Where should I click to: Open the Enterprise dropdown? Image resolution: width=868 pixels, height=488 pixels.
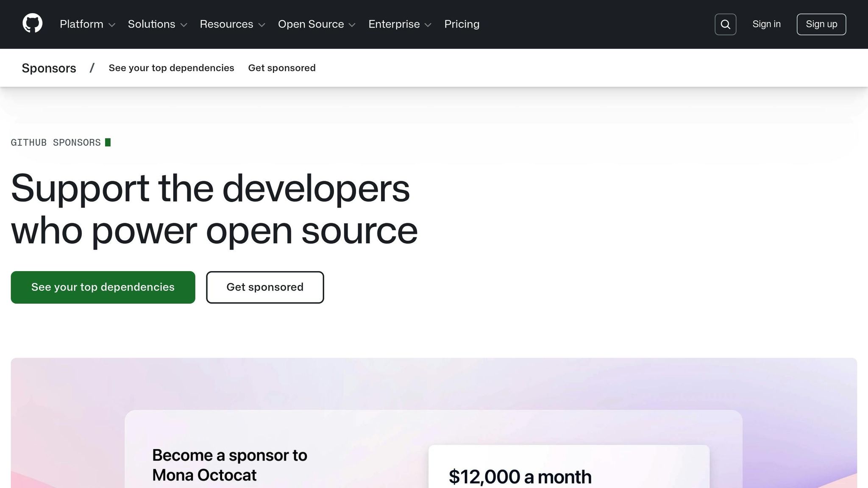coord(399,24)
